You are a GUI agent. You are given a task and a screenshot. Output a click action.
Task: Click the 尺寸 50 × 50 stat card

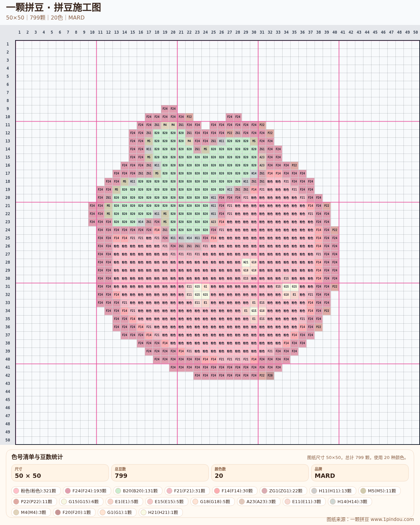pos(60,473)
